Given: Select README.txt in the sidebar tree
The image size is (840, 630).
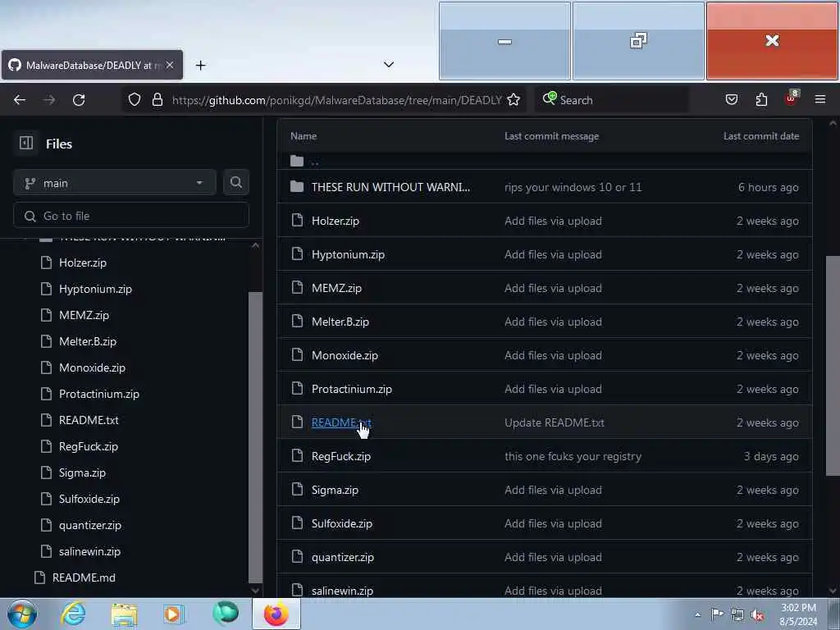Looking at the screenshot, I should pos(89,420).
